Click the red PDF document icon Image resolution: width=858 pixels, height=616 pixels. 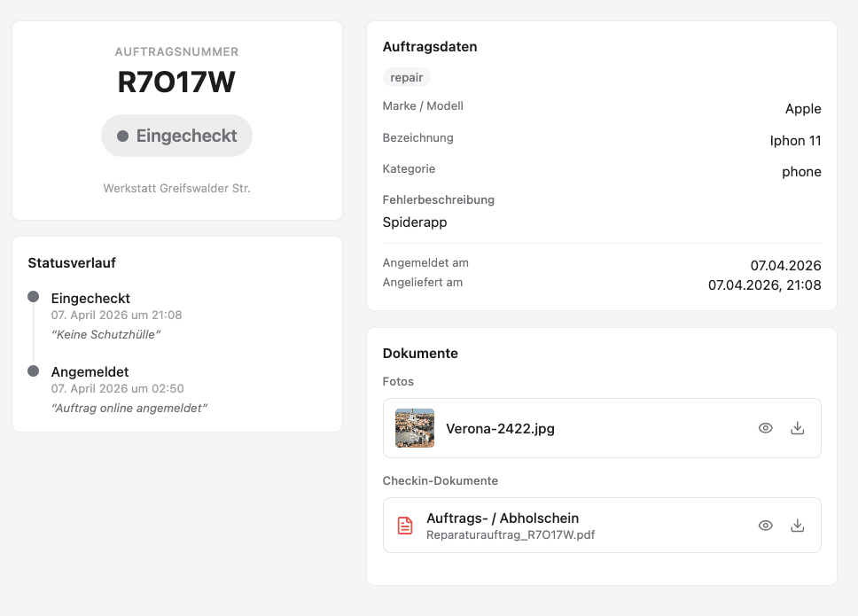tap(405, 526)
